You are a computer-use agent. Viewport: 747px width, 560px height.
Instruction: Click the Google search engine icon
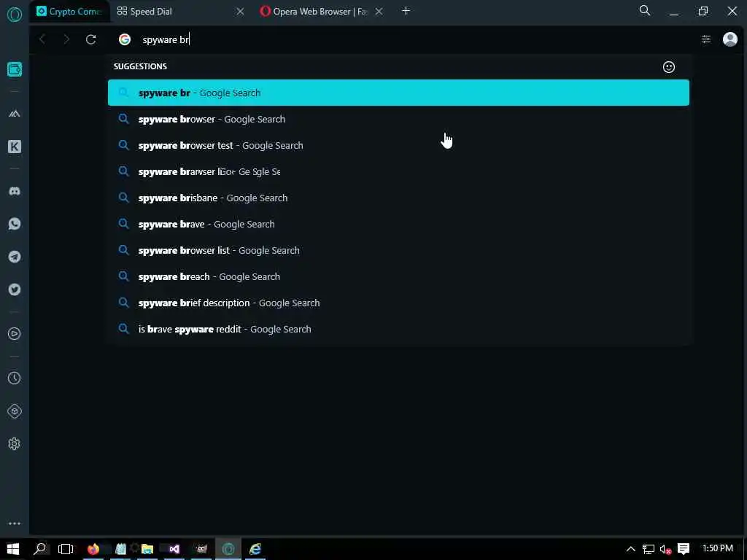[x=125, y=39]
